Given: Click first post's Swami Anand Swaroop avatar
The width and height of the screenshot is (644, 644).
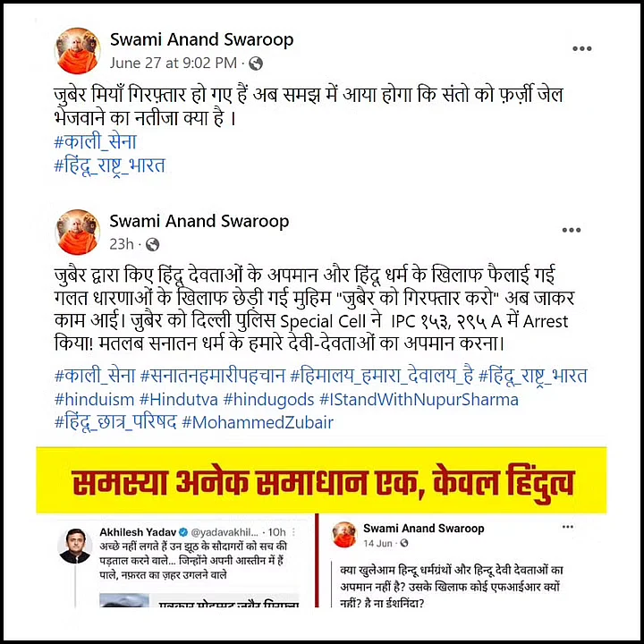Looking at the screenshot, I should (x=77, y=50).
